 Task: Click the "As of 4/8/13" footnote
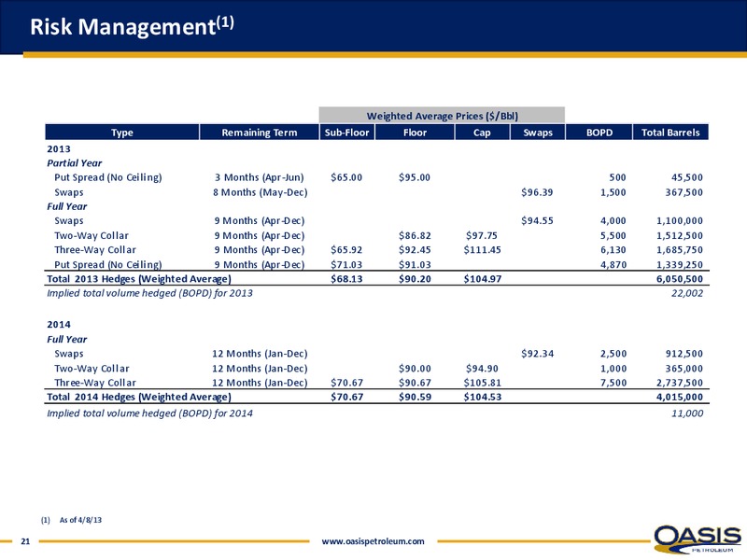click(x=80, y=520)
